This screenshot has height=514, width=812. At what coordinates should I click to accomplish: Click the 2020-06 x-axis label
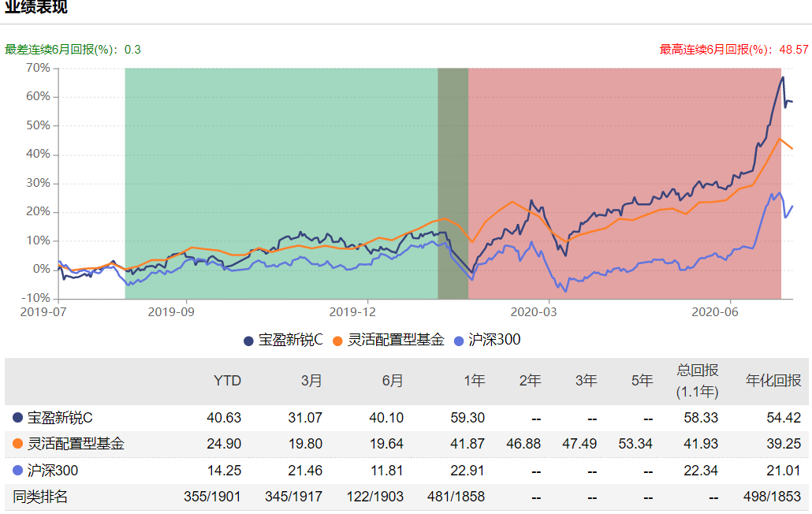[x=715, y=312]
